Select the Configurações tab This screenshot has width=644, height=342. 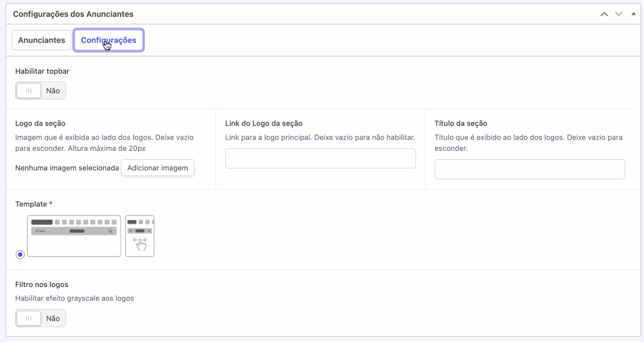[x=108, y=40]
